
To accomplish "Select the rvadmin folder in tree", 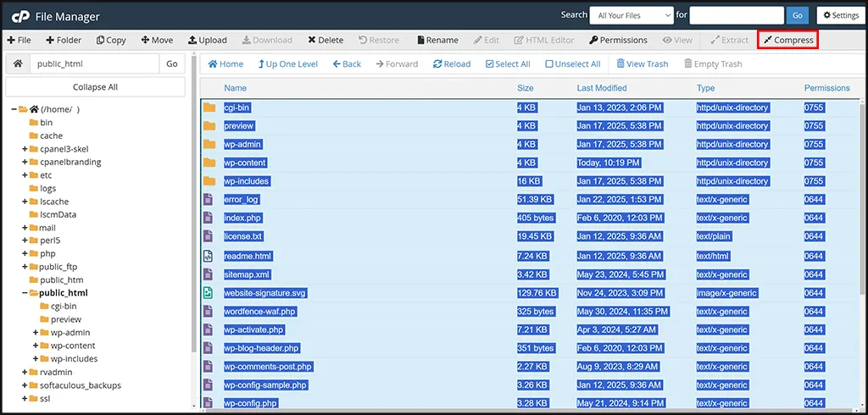I will click(56, 373).
